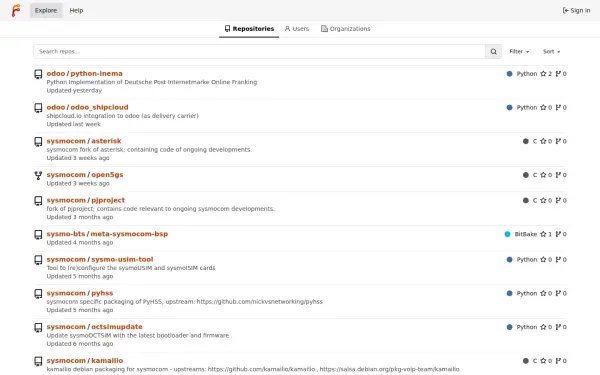
Task: Click 'Updated yesterday' under python-inema
Action: point(74,91)
